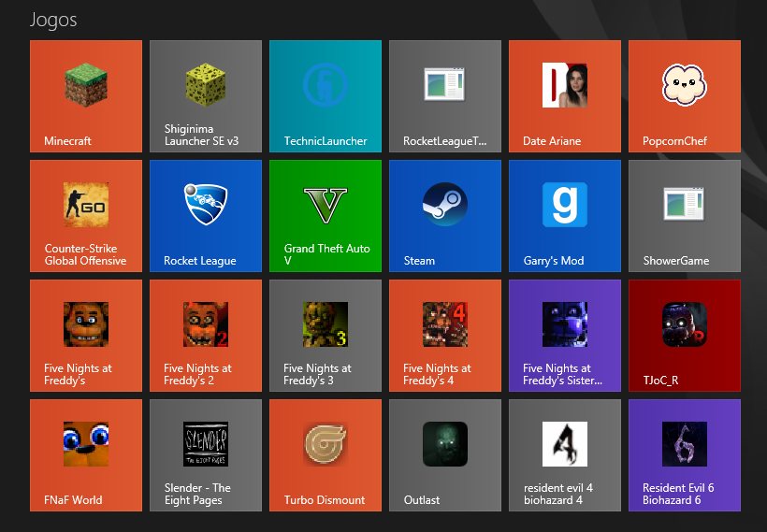The height and width of the screenshot is (532, 767).
Task: Launch resident evil 4 biohazard 4
Action: [565, 455]
